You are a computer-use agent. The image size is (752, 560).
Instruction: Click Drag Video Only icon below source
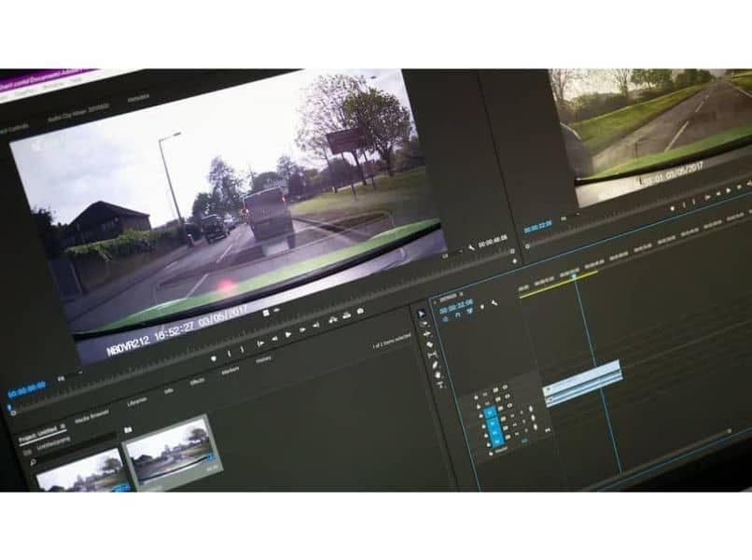(x=266, y=313)
